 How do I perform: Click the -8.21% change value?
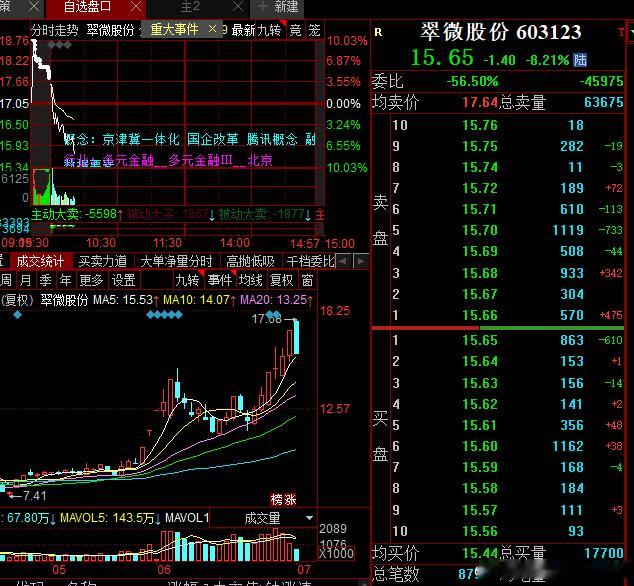point(548,61)
